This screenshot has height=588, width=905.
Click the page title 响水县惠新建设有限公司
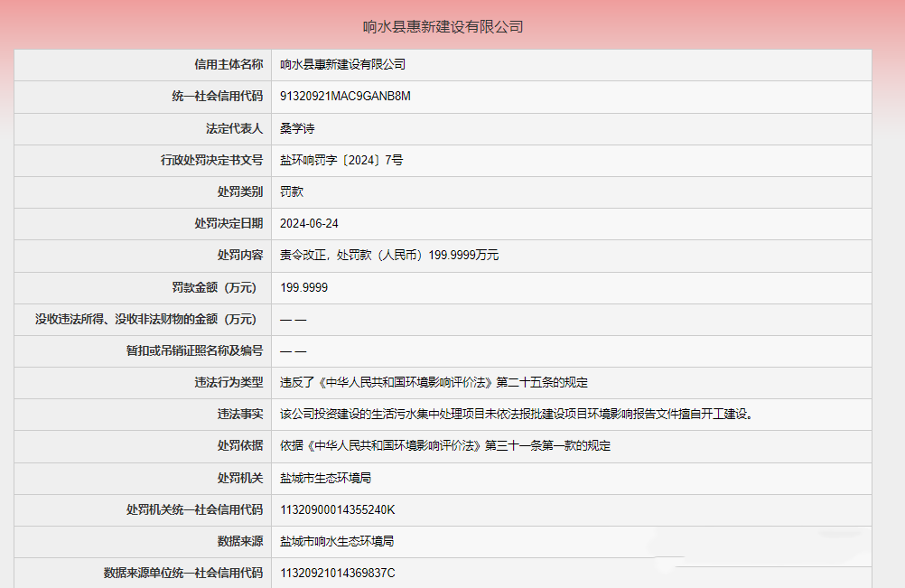pos(443,26)
